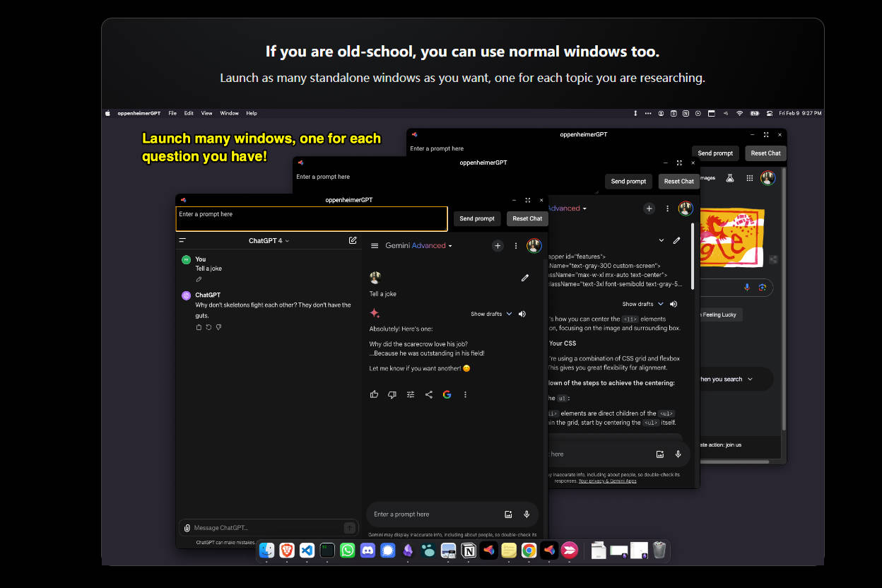Expand the 'when you search' chevron in back window
The image size is (882, 588).
(x=750, y=379)
